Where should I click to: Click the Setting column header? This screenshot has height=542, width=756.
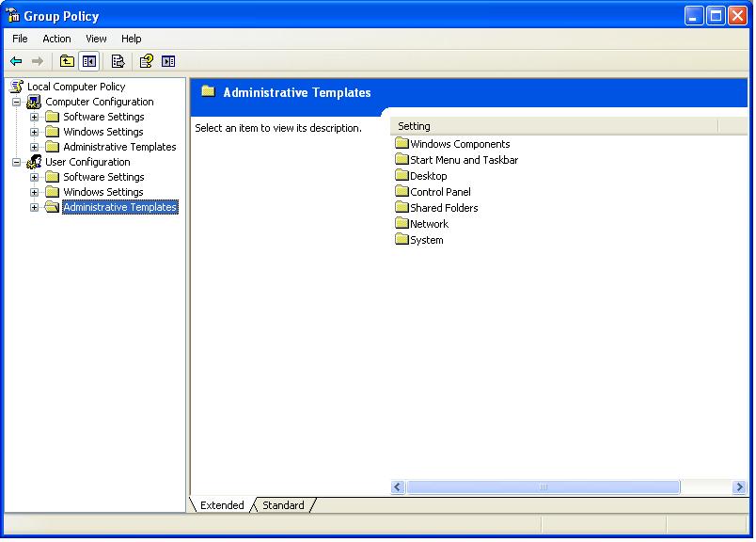point(554,126)
